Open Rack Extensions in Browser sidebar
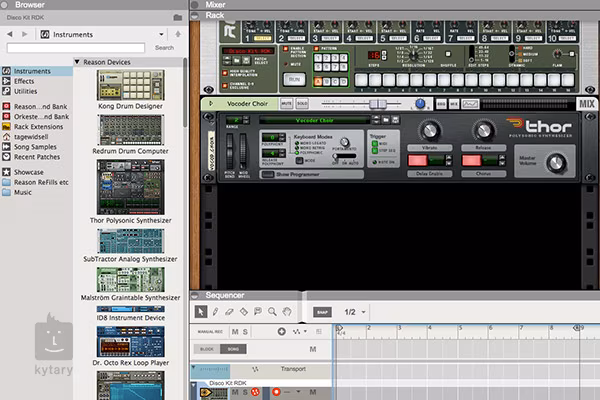This screenshot has height=400, width=600. point(38,127)
